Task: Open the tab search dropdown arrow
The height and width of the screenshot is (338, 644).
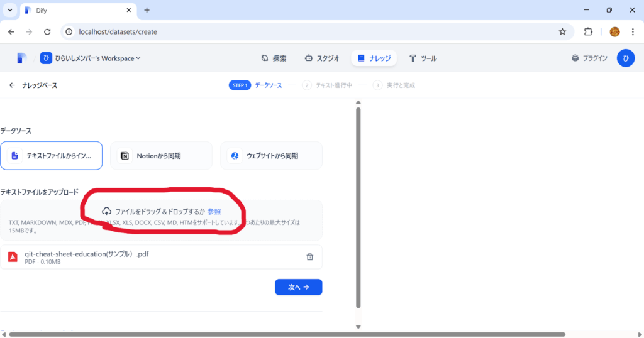Action: [x=10, y=10]
